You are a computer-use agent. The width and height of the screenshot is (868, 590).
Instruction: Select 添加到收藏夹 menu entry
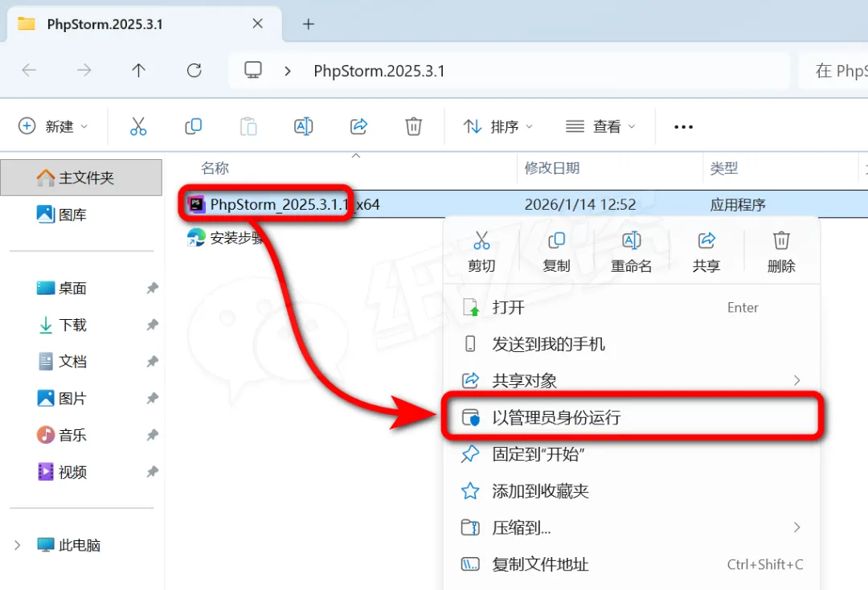point(631,491)
